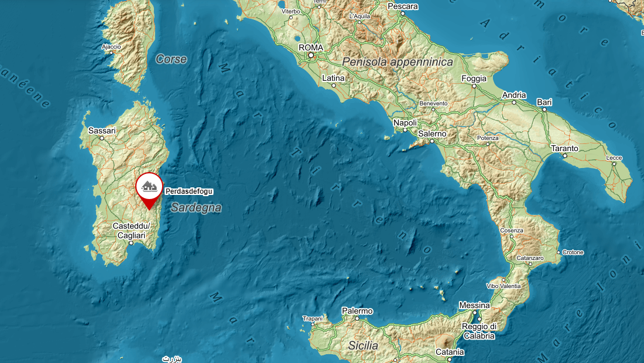Click the Sassari city marker dot

[x=102, y=138]
